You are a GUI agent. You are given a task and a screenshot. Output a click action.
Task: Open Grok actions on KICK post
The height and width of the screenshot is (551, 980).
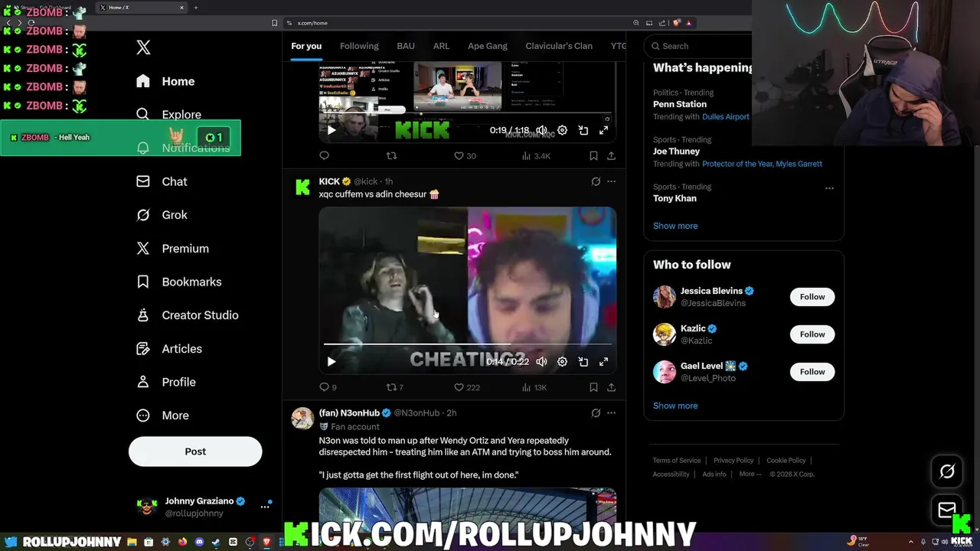(x=596, y=181)
